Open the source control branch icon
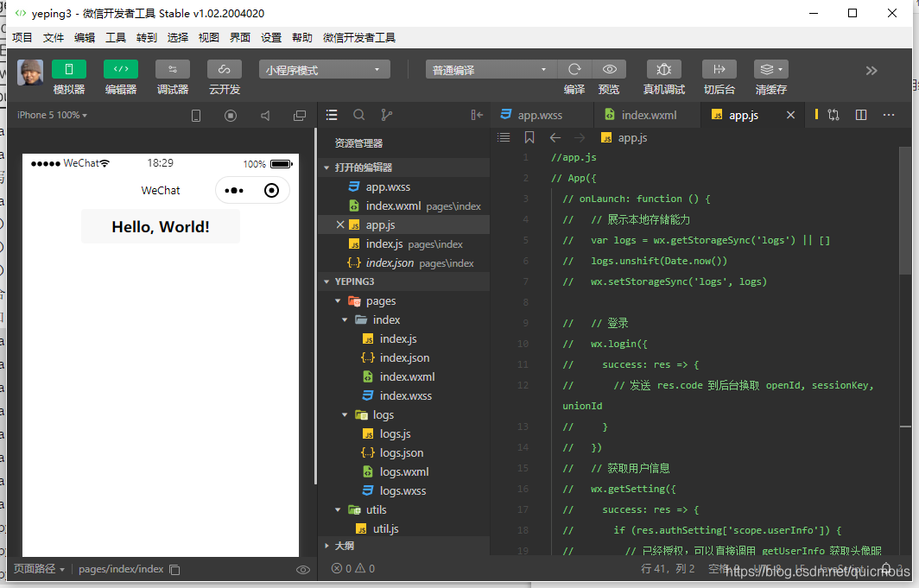 coord(387,116)
